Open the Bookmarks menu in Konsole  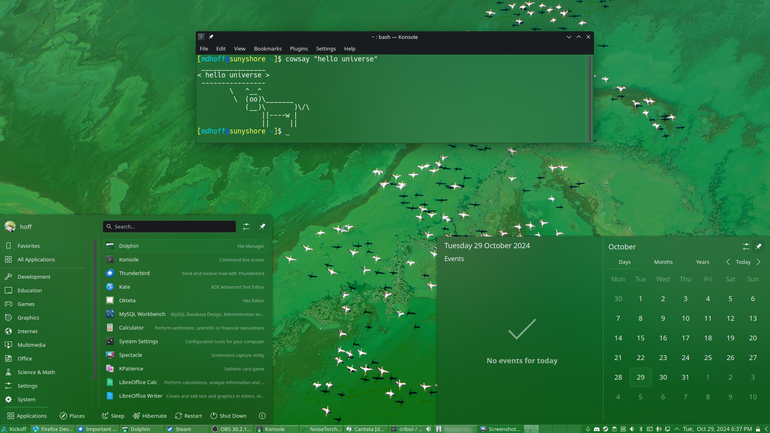pos(268,49)
